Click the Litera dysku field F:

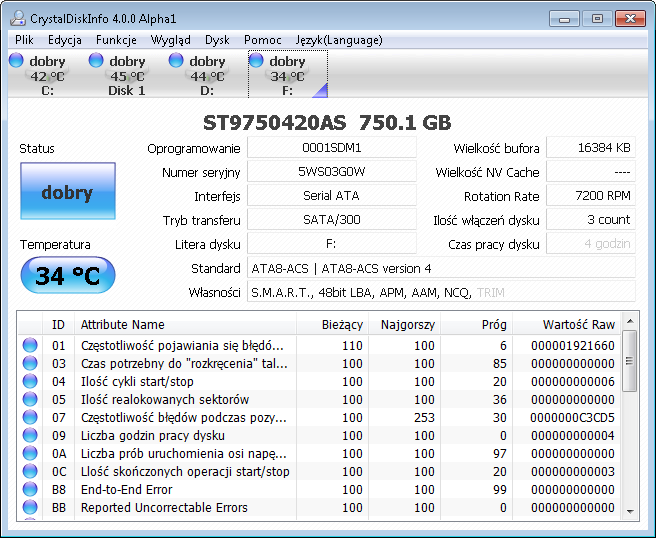[332, 243]
